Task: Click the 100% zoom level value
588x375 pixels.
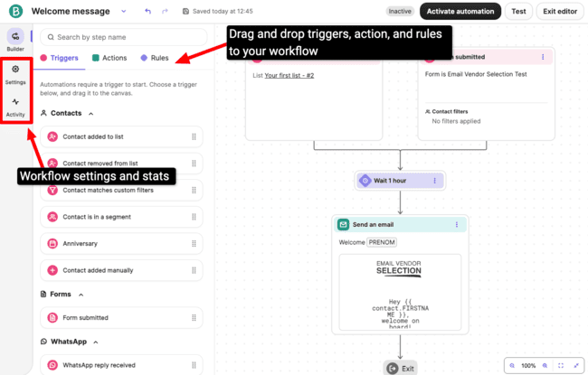Action: tap(528, 366)
